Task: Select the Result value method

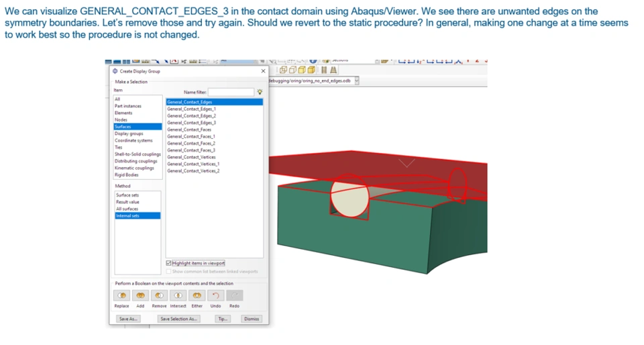Action: click(138, 202)
